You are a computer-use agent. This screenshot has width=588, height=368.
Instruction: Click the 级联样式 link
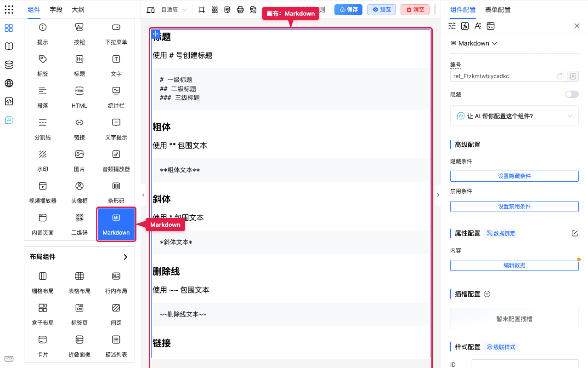tap(501, 347)
